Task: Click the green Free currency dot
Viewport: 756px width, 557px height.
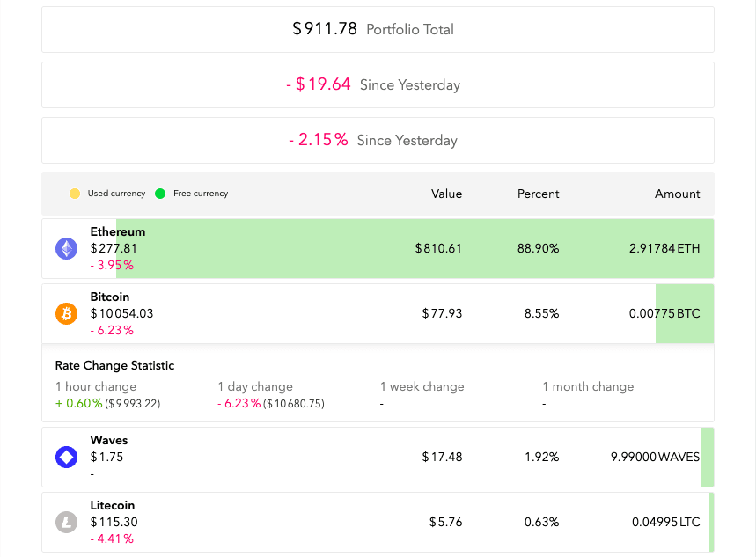Action: click(x=160, y=194)
